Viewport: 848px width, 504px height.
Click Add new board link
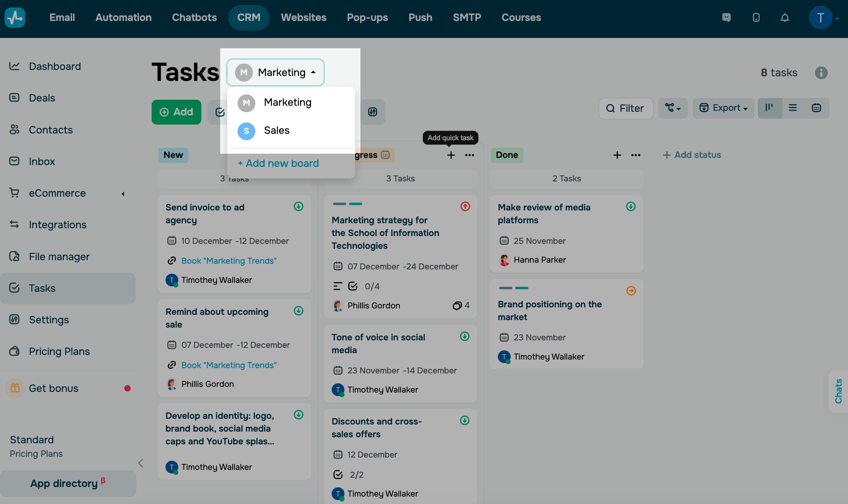pos(278,163)
